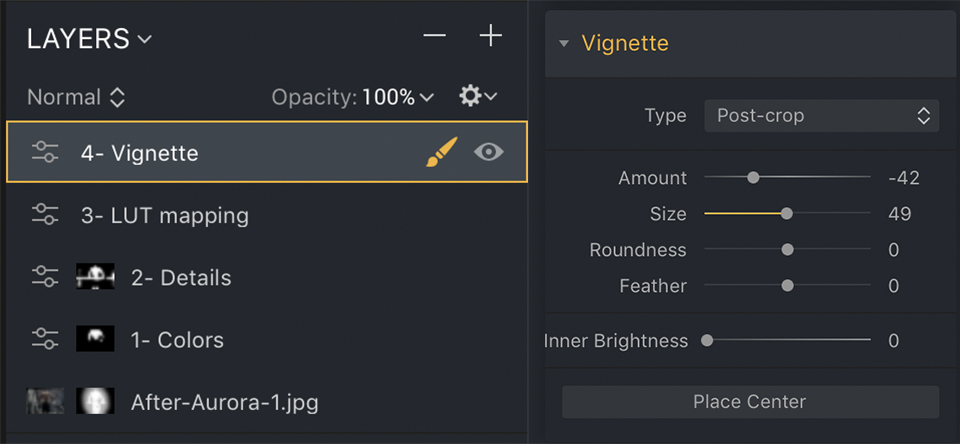Open the Normal blend mode dropdown
The image size is (960, 444).
tap(76, 97)
